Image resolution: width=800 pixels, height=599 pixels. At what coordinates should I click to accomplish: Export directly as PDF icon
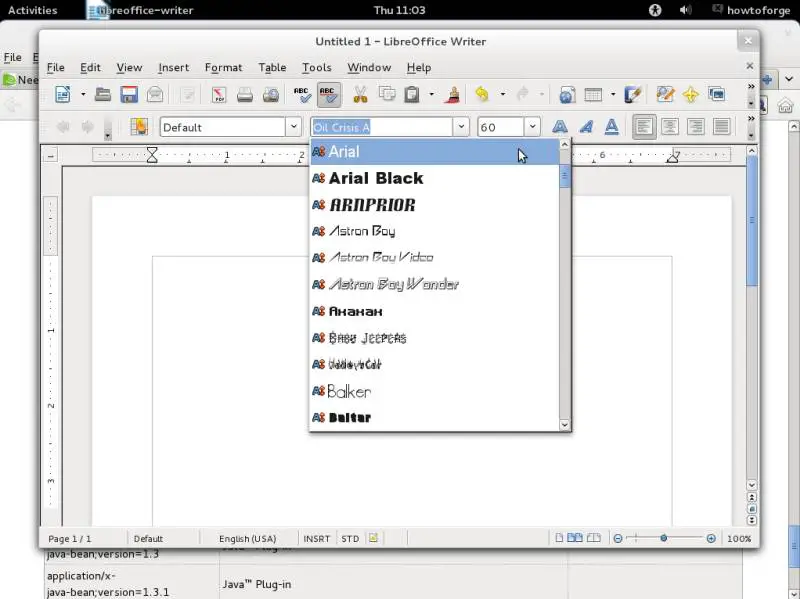pyautogui.click(x=219, y=94)
